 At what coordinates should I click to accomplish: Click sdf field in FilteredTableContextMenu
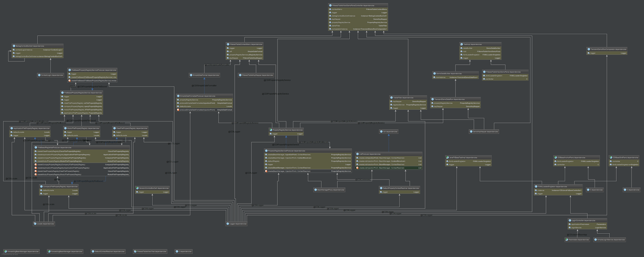click(245, 51)
